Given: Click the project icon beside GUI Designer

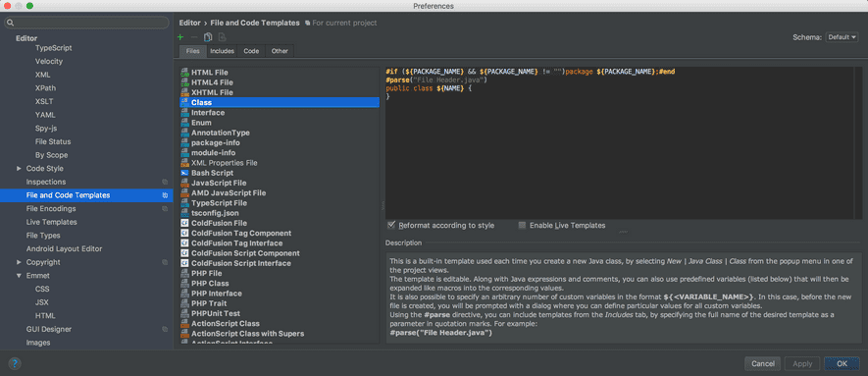Looking at the screenshot, I should coord(165,329).
